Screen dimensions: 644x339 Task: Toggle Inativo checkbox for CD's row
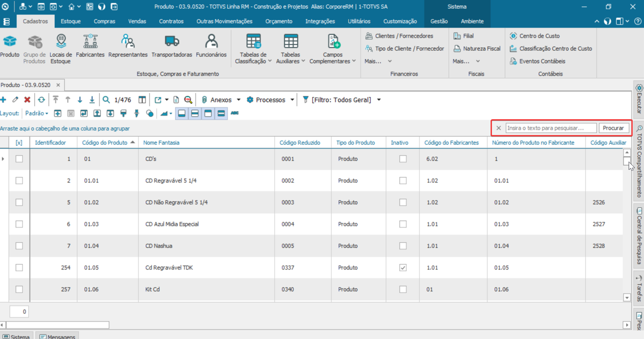tap(403, 159)
